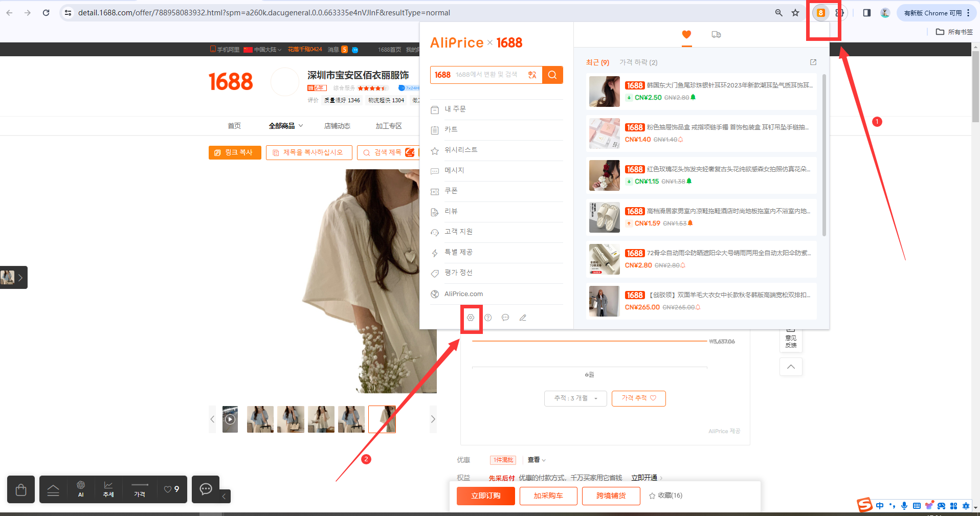Open 立即开通 link
Screen dimensions: 980x516
[x=644, y=478]
